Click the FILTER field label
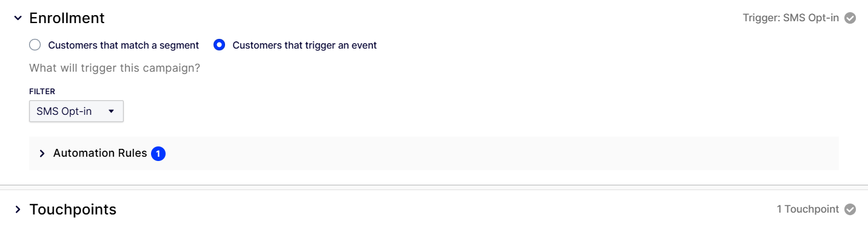 coord(42,91)
